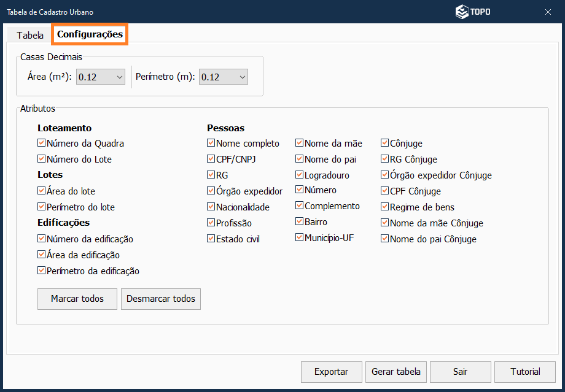Disable the Nome da mãe attribute
This screenshot has width=565, height=392.
coord(300,143)
